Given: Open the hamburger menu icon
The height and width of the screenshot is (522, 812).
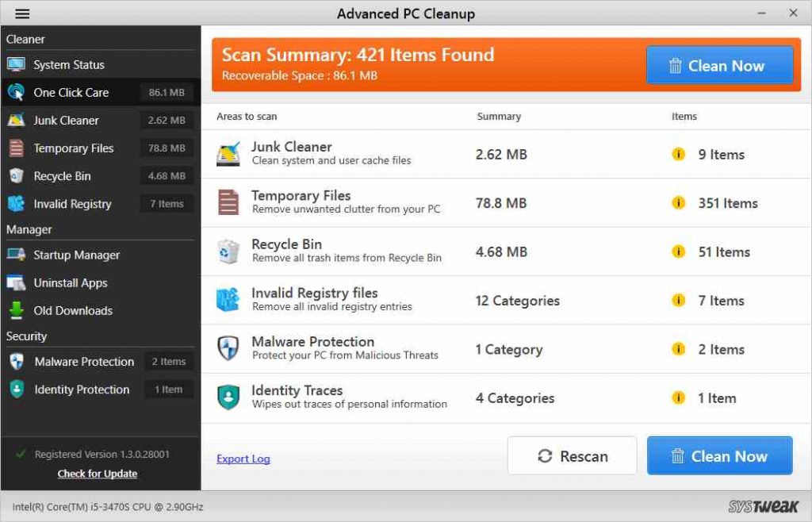Looking at the screenshot, I should pos(22,13).
